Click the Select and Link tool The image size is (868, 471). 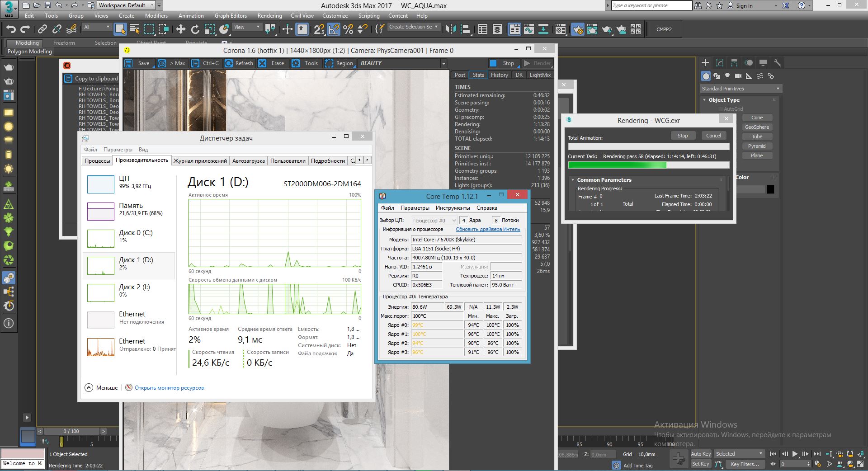(x=42, y=29)
